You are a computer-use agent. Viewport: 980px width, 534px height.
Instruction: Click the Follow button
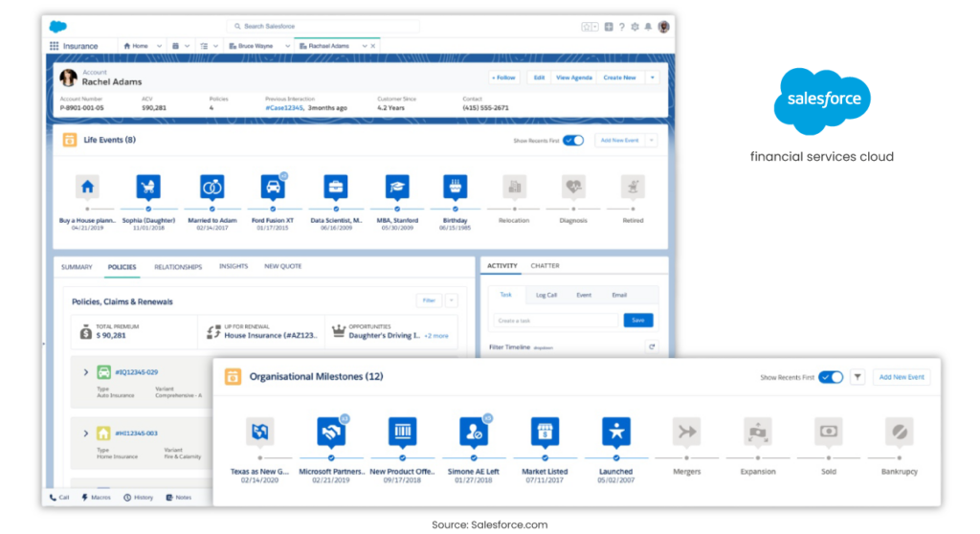(503, 78)
